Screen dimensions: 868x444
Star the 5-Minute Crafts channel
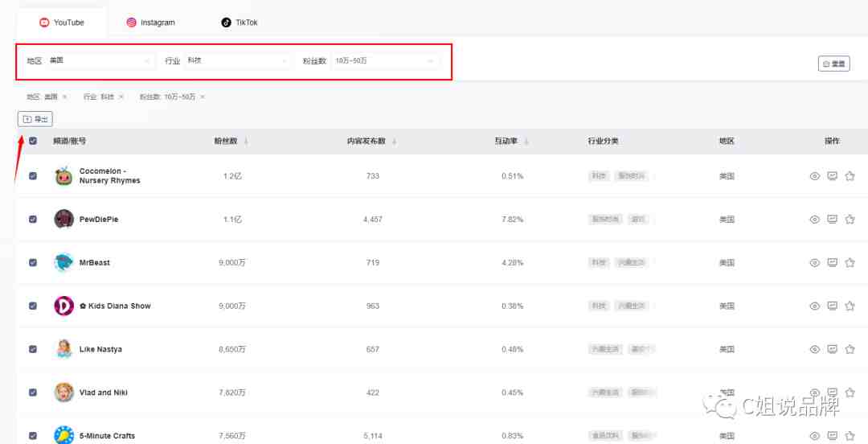point(850,436)
